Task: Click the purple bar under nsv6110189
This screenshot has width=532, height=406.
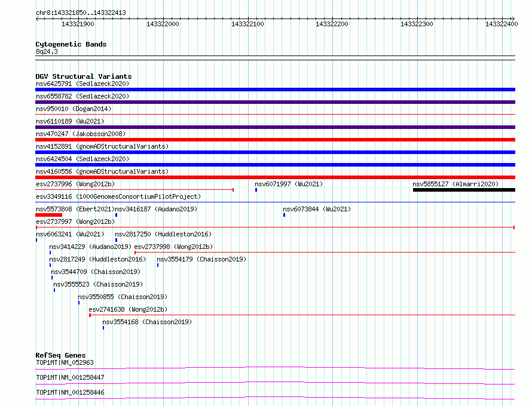Action: (275, 127)
